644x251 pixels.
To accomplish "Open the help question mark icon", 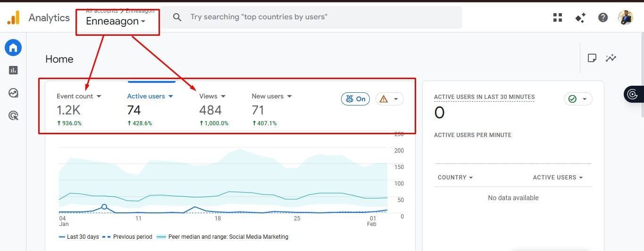I will 603,17.
